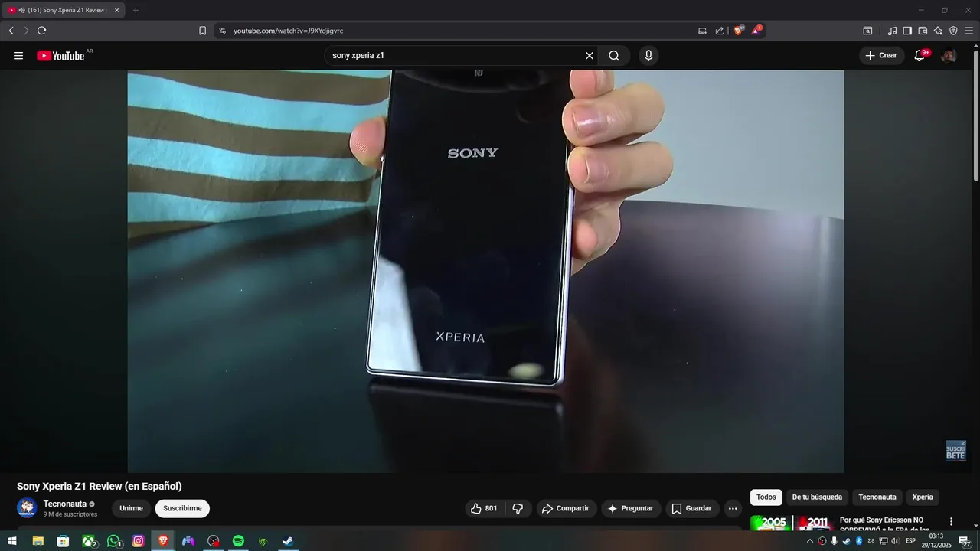Like the video (801)
This screenshot has height=551, width=980.
pos(484,508)
